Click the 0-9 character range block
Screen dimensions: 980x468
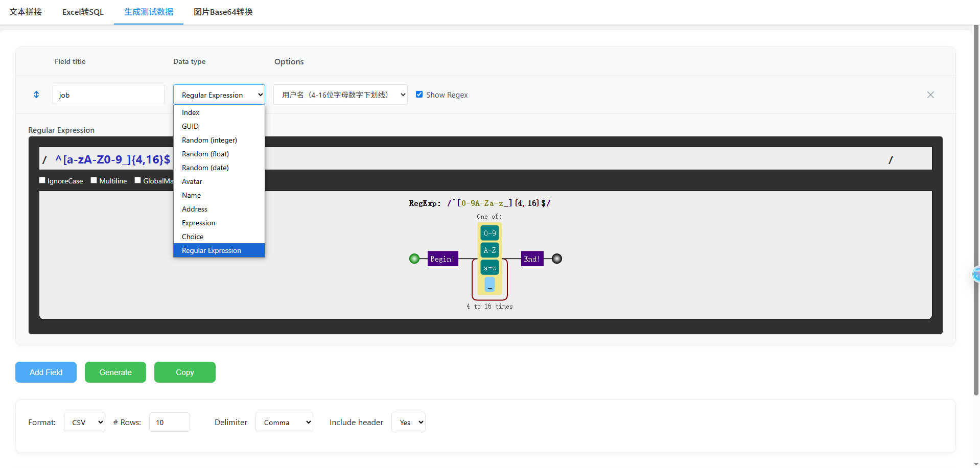[x=489, y=233]
